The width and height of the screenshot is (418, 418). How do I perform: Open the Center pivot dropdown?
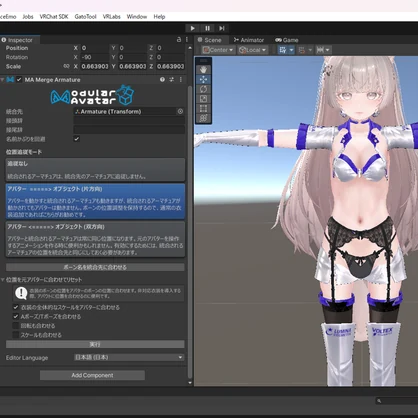[x=218, y=50]
